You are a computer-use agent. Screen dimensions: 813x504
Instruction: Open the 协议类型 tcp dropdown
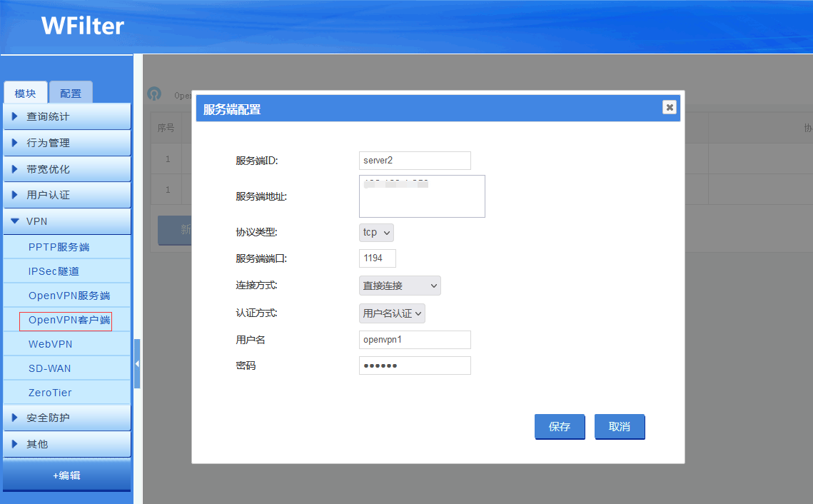376,233
